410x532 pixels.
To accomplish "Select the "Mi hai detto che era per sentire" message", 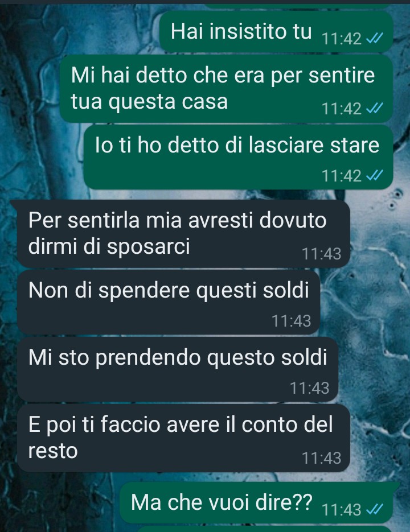I will (226, 89).
